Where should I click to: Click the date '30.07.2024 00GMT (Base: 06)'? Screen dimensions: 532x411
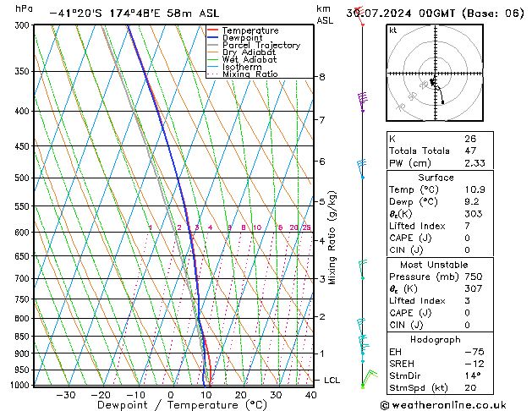tap(435, 14)
